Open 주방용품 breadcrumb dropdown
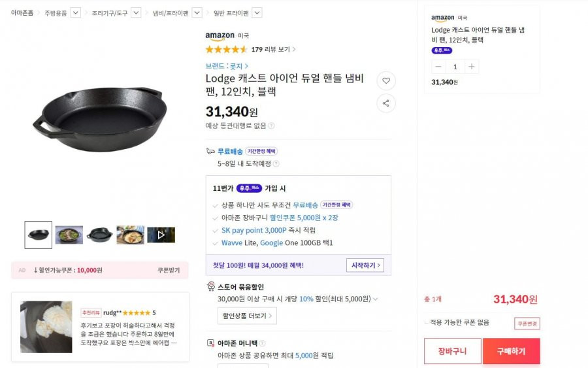This screenshot has width=588, height=368. click(x=75, y=13)
